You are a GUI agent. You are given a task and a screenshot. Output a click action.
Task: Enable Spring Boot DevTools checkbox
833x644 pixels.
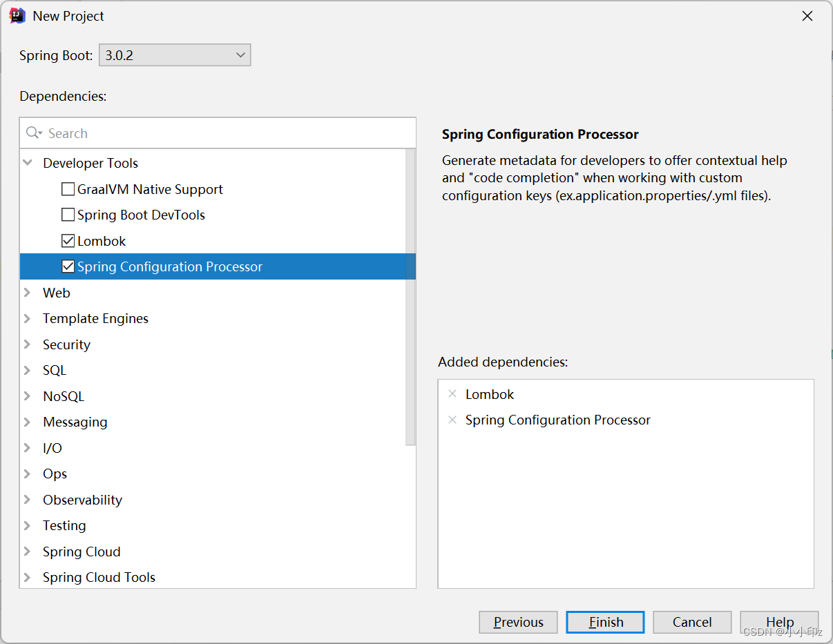tap(68, 215)
